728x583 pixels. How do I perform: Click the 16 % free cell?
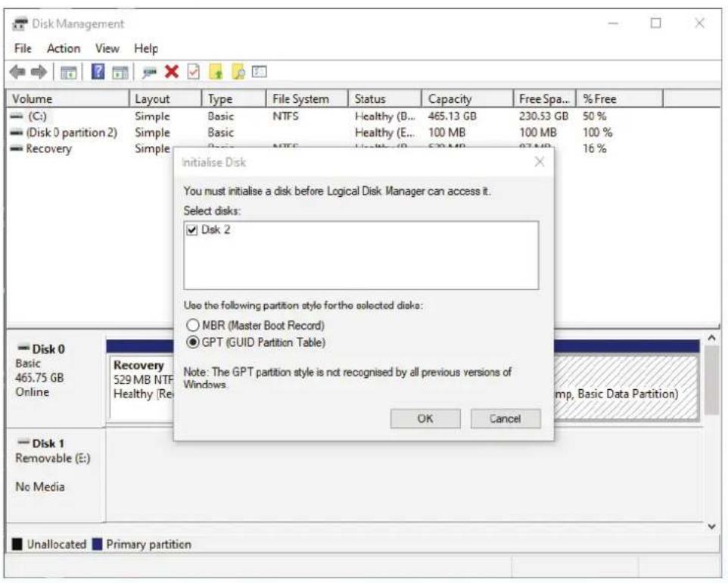pyautogui.click(x=595, y=148)
